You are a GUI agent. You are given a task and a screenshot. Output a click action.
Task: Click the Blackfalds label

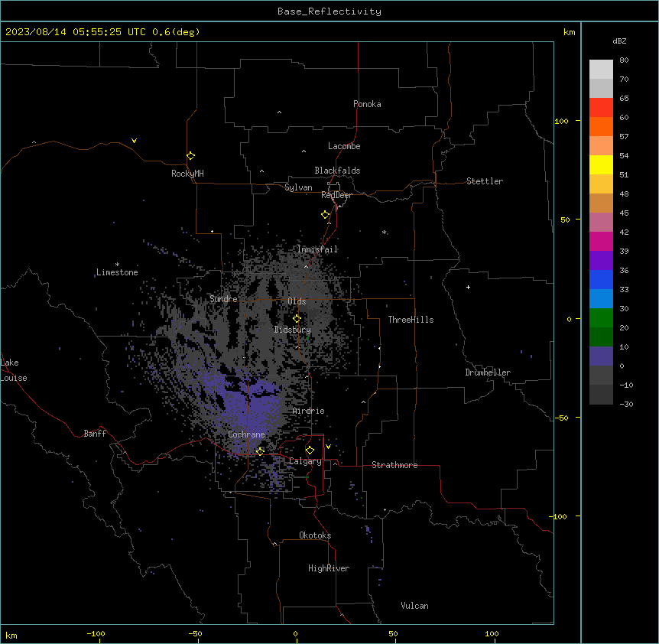click(x=337, y=171)
